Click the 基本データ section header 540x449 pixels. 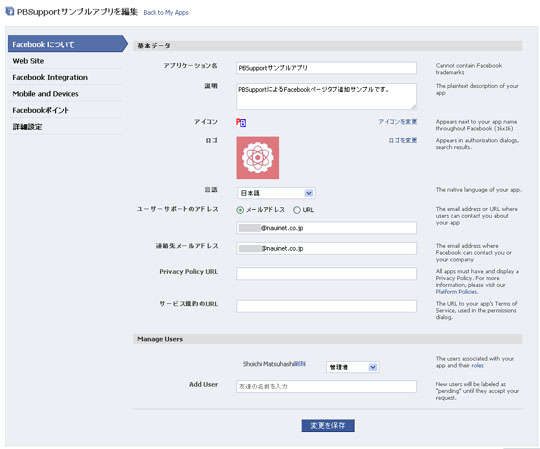pyautogui.click(x=328, y=46)
